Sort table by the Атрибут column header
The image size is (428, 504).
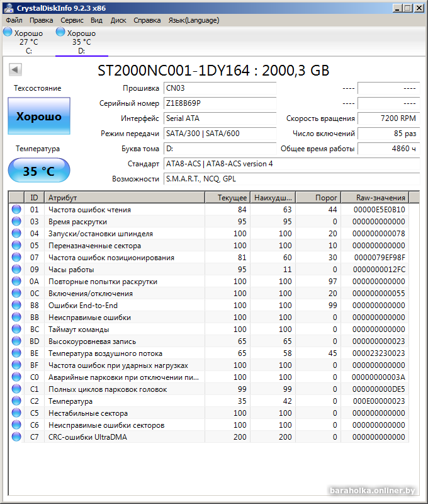point(125,197)
